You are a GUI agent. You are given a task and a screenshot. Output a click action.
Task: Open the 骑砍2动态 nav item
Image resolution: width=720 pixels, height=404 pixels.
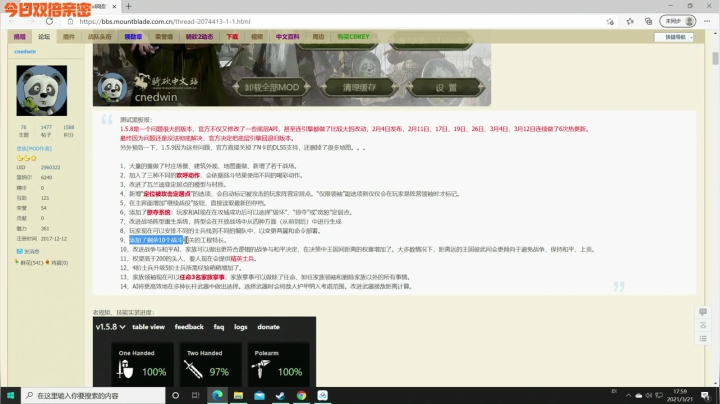199,37
